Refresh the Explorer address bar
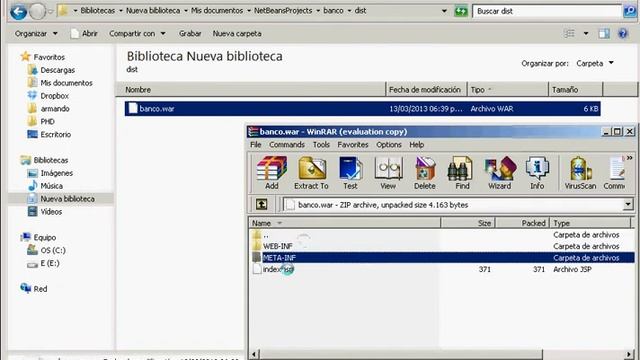This screenshot has height=360, width=640. 461,11
